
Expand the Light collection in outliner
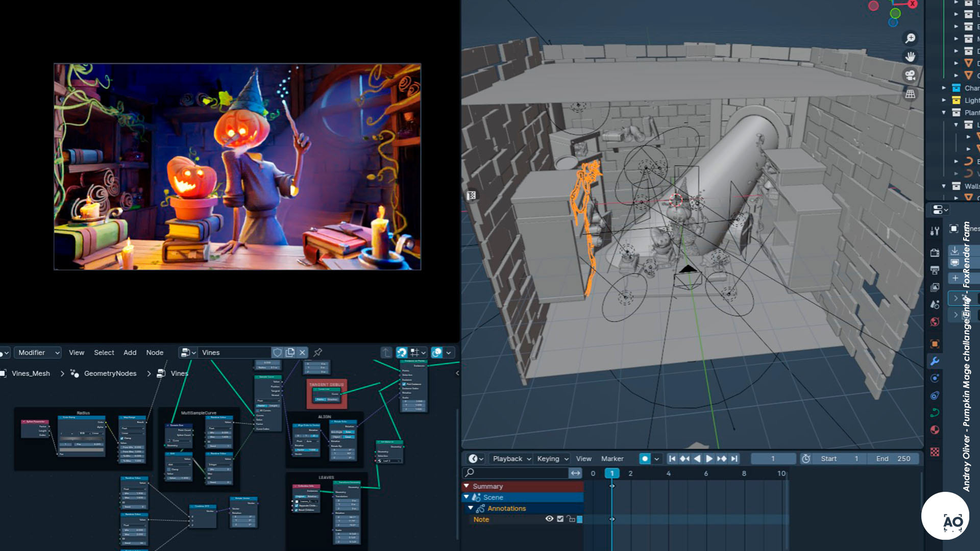point(944,100)
